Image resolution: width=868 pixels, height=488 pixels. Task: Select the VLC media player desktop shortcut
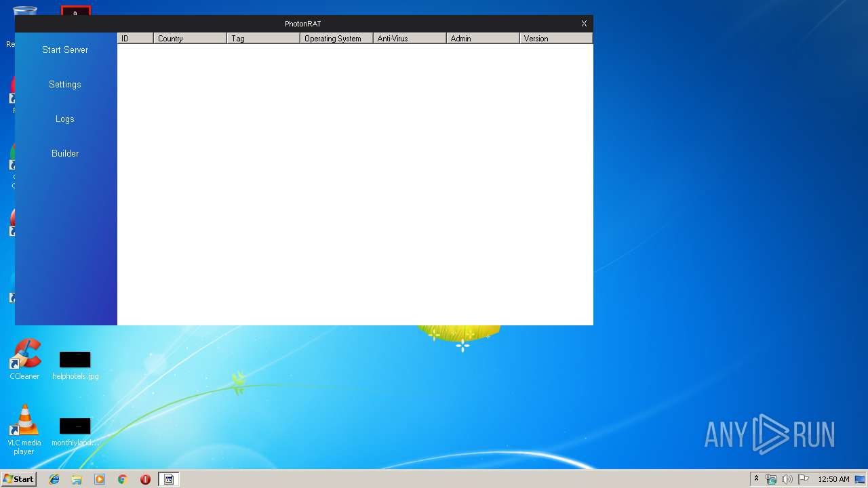[x=24, y=430]
